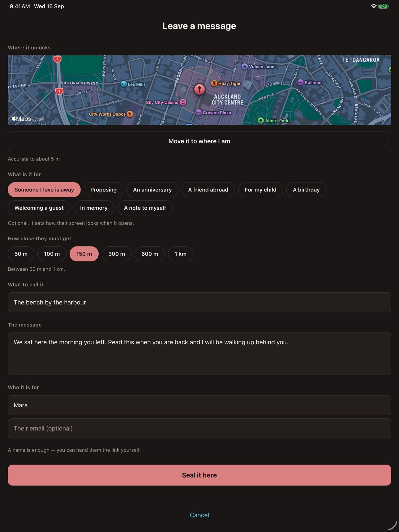
Task: Pick the 600 m distance option
Action: 150,254
